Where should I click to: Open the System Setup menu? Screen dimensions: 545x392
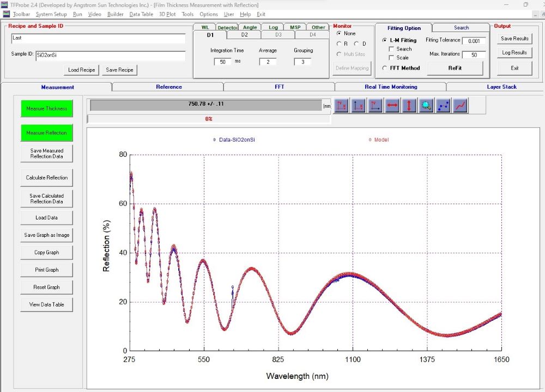coord(51,14)
